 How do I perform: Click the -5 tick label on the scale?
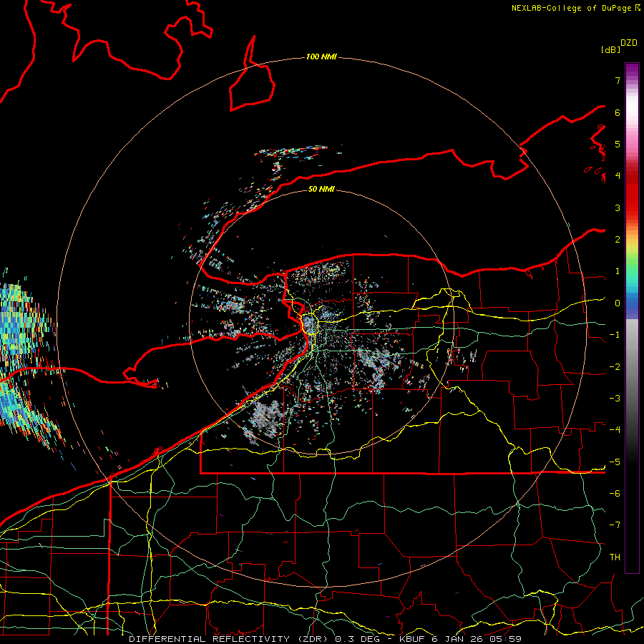point(615,462)
